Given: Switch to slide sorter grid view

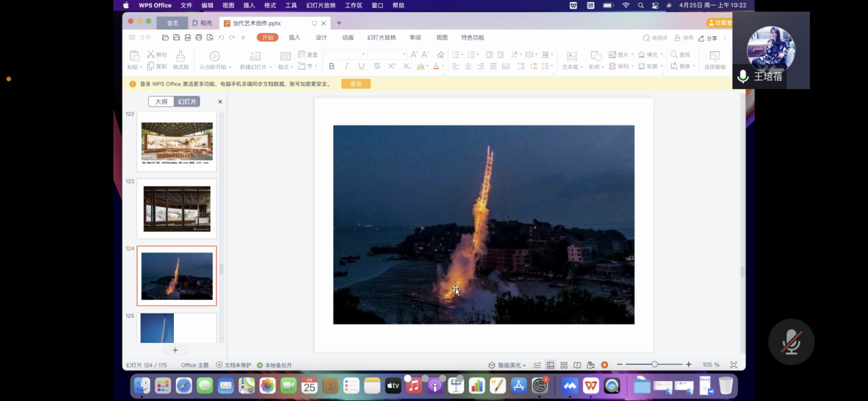Looking at the screenshot, I should coord(564,365).
